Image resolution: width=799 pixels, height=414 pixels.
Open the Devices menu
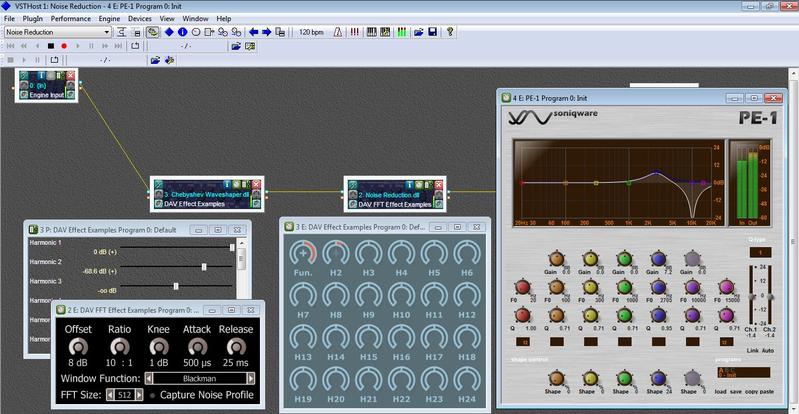pos(140,19)
